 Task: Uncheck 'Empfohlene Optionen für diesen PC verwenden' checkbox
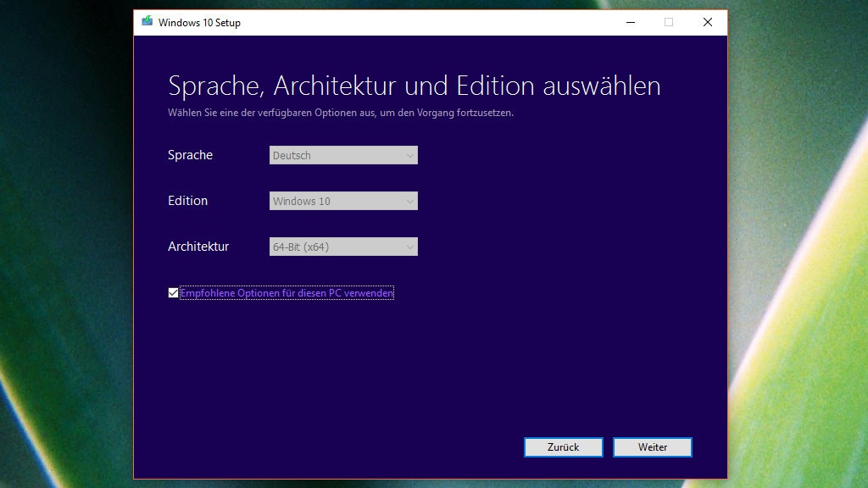[173, 292]
